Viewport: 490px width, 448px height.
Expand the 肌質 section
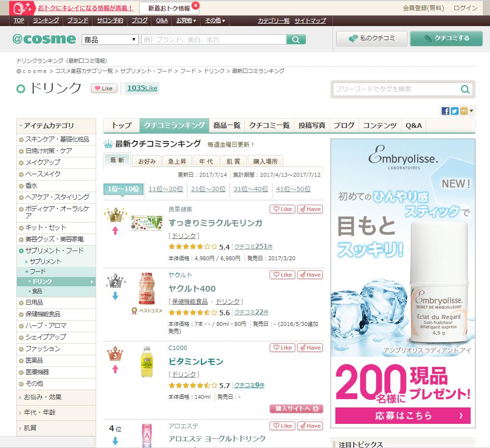pyautogui.click(x=56, y=428)
